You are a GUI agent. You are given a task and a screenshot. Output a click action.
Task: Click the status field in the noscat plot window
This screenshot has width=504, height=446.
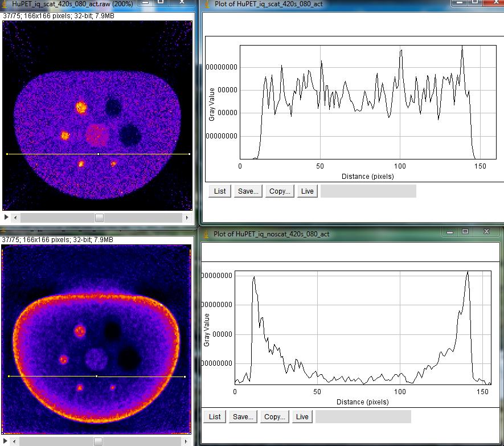pyautogui.click(x=363, y=417)
